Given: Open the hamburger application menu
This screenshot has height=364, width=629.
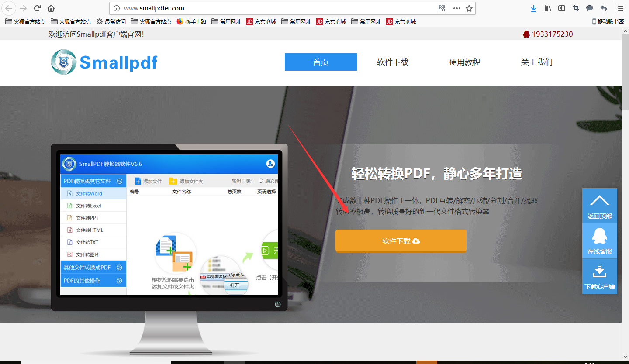Looking at the screenshot, I should pyautogui.click(x=620, y=8).
